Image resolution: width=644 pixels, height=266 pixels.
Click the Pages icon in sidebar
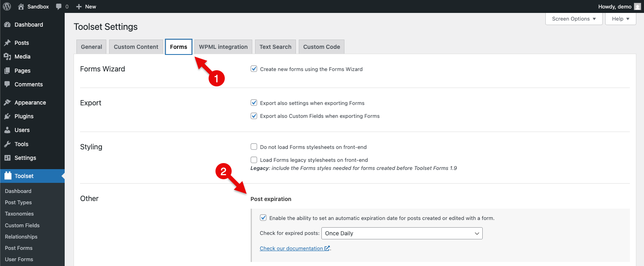pyautogui.click(x=7, y=71)
